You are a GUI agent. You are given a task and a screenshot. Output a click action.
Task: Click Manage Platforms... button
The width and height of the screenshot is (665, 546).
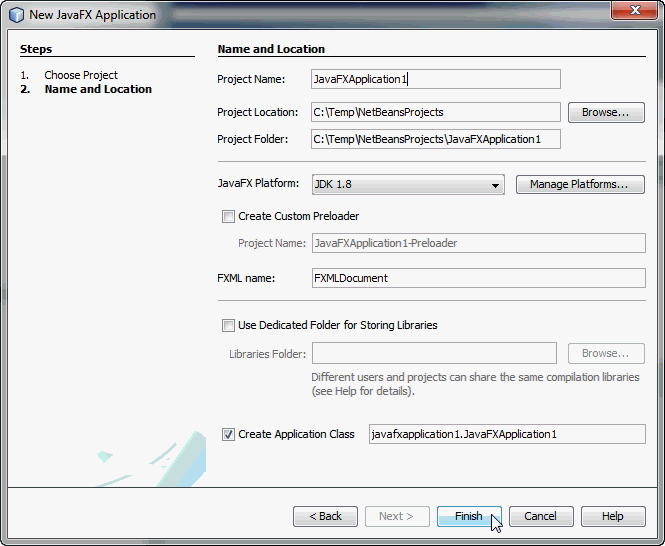click(580, 185)
